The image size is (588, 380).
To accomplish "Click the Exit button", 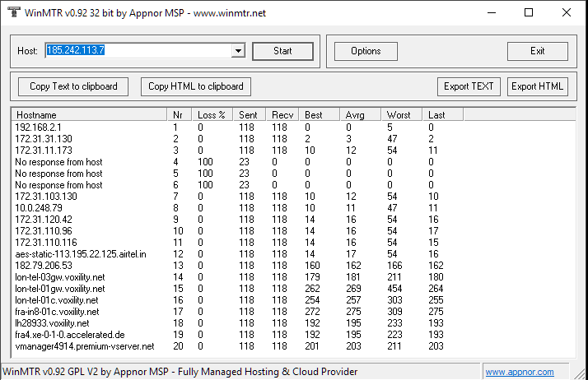I will tap(538, 51).
